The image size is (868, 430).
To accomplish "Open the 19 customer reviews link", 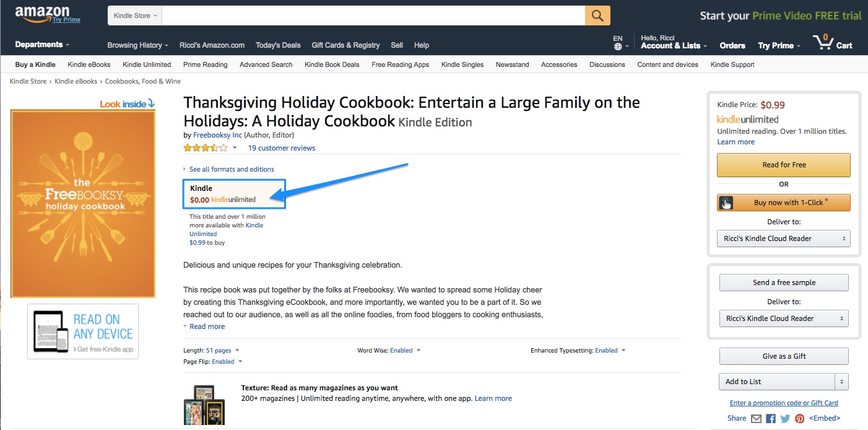I will click(282, 148).
